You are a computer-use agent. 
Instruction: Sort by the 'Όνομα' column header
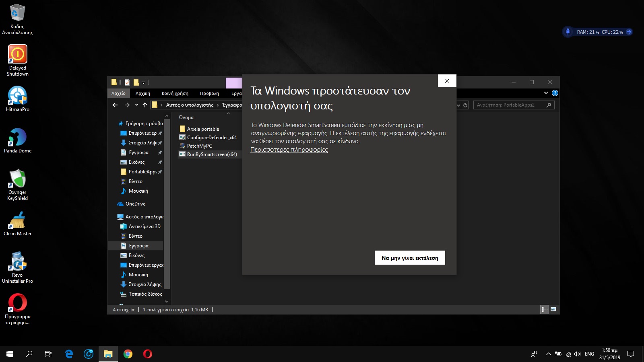[x=186, y=117]
